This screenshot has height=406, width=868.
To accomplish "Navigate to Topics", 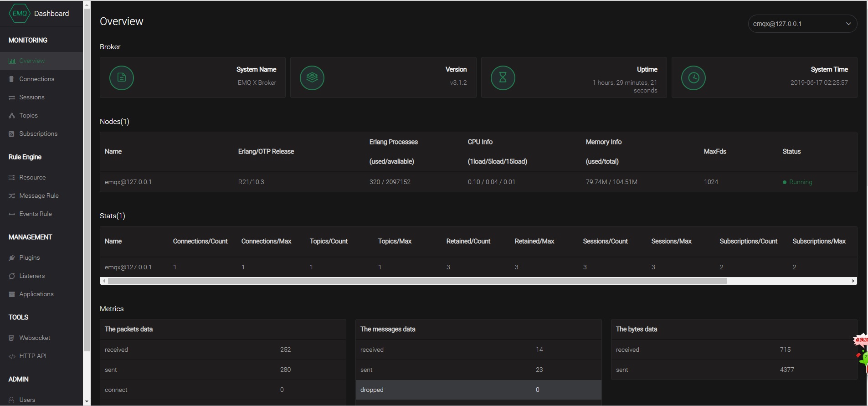I will coord(41,115).
